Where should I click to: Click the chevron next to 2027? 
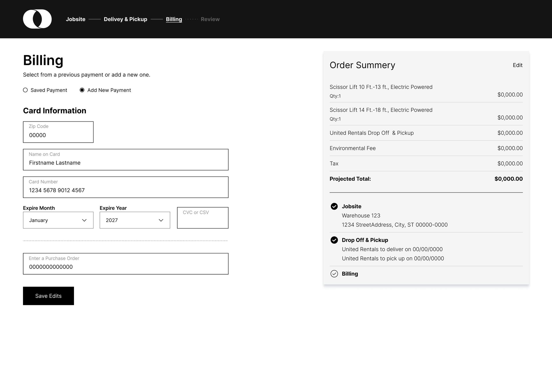161,220
